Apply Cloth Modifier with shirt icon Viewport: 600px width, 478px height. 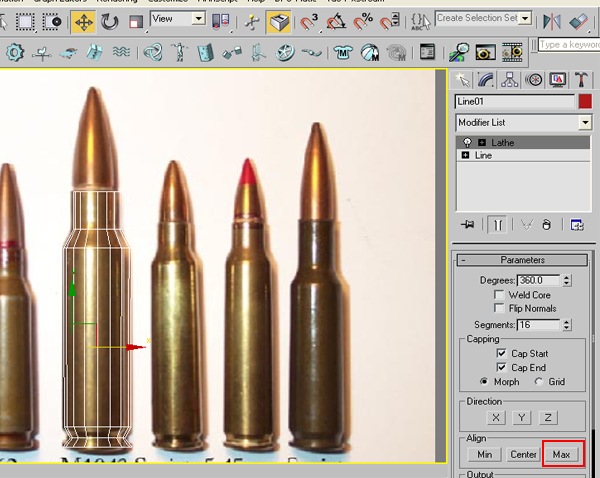(343, 52)
